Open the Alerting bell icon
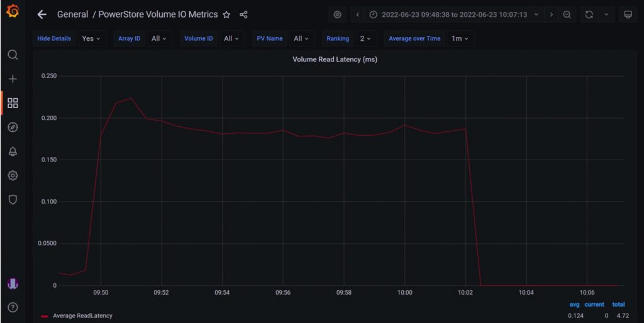644x323 pixels. tap(13, 151)
